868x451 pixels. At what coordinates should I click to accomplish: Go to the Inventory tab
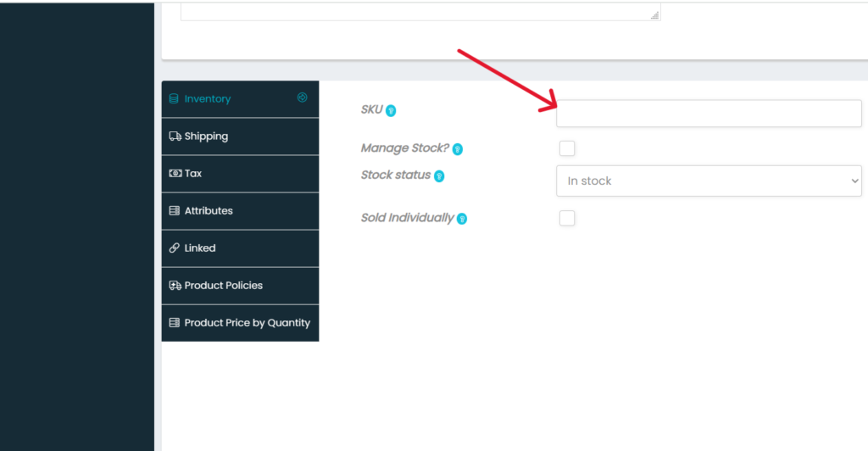click(x=208, y=98)
